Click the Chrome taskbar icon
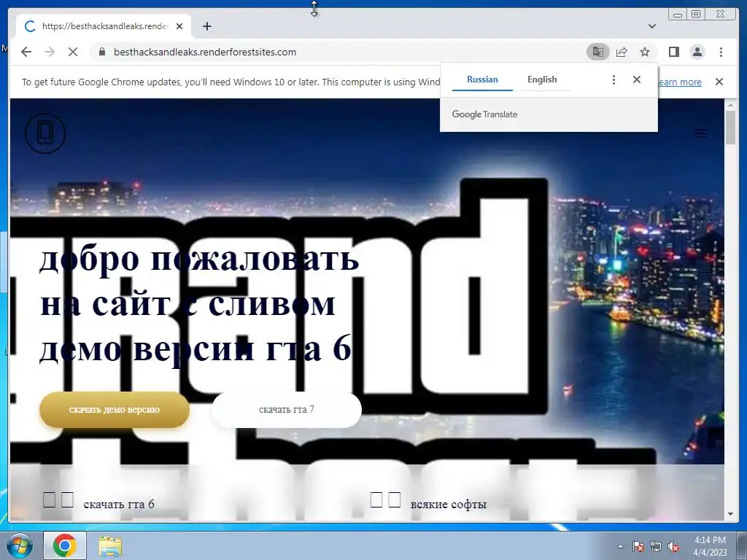This screenshot has height=560, width=747. (65, 545)
